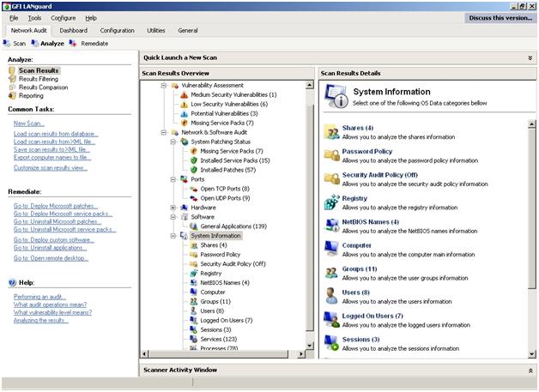The image size is (539, 392).
Task: Switch to the Utilities tab
Action: click(x=156, y=31)
